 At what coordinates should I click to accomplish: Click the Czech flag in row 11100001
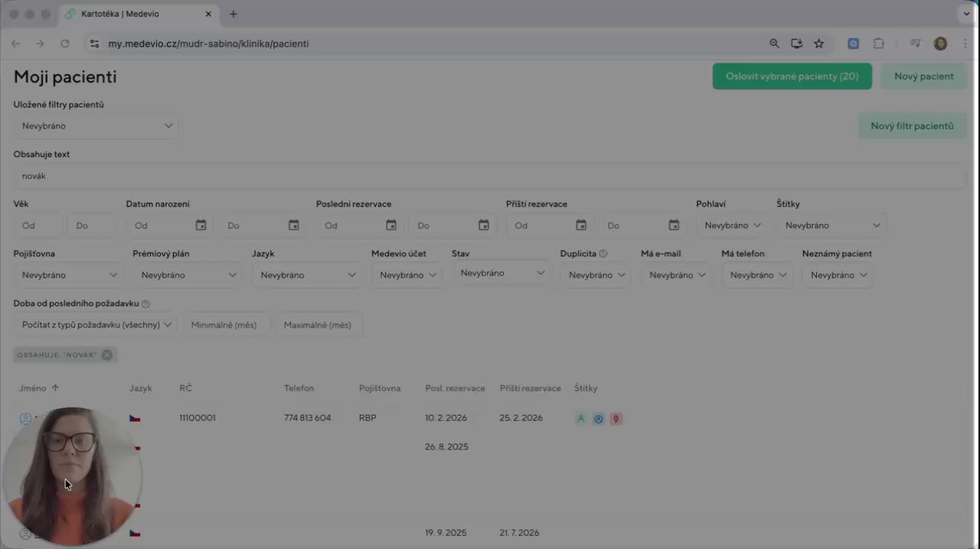(x=135, y=418)
